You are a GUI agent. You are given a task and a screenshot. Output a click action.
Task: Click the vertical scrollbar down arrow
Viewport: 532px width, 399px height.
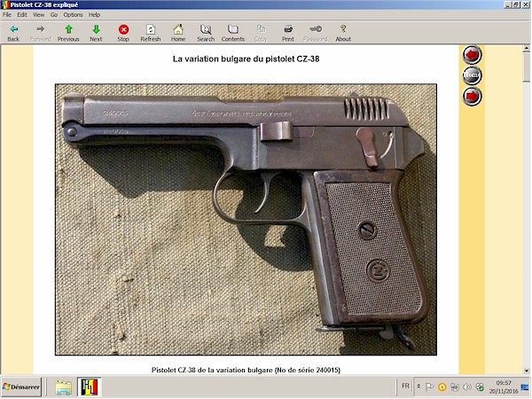click(526, 371)
